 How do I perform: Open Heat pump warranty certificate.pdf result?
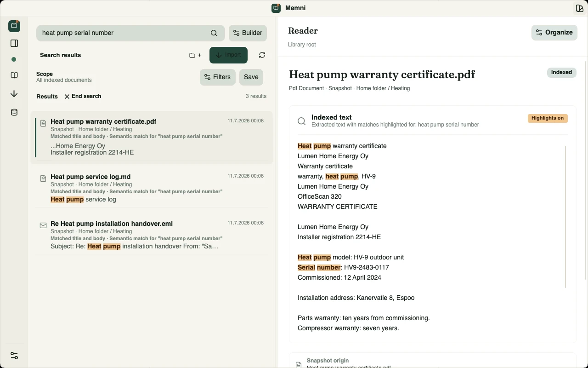(152, 137)
